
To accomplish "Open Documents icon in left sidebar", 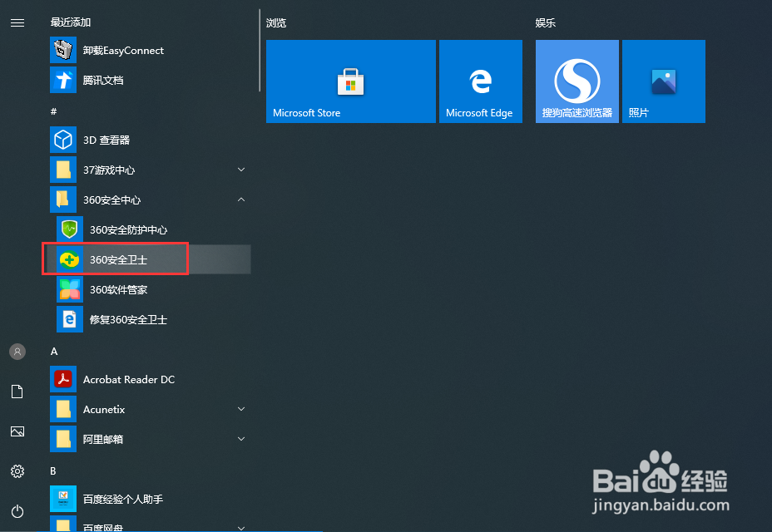I will pyautogui.click(x=17, y=392).
